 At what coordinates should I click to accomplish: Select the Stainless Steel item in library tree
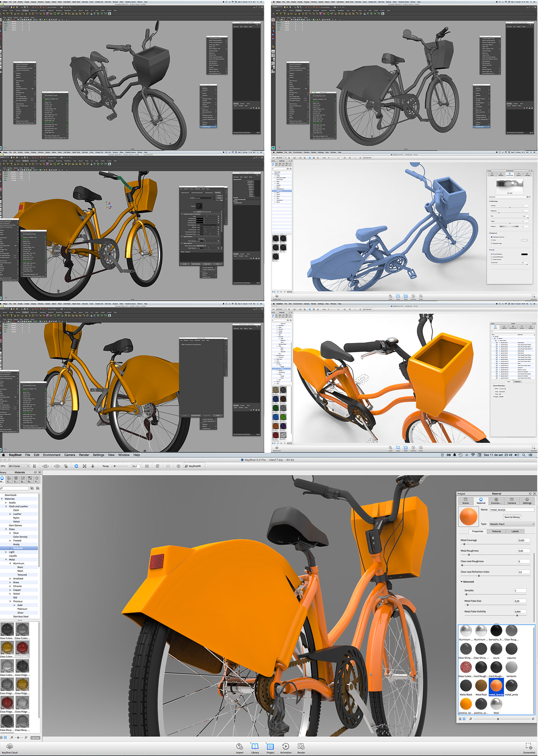[x=21, y=616]
